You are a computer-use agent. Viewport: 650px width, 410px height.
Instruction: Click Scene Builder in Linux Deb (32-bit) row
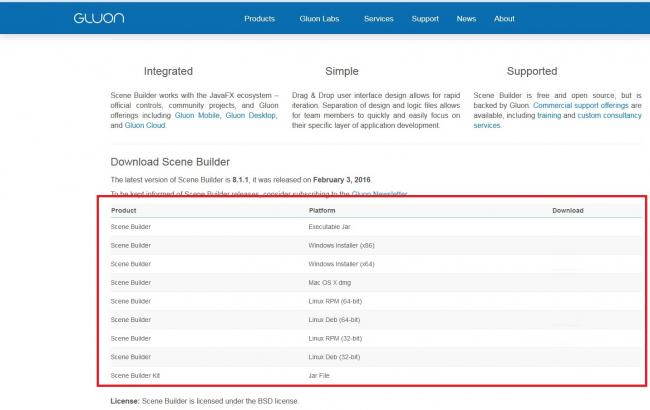(131, 357)
